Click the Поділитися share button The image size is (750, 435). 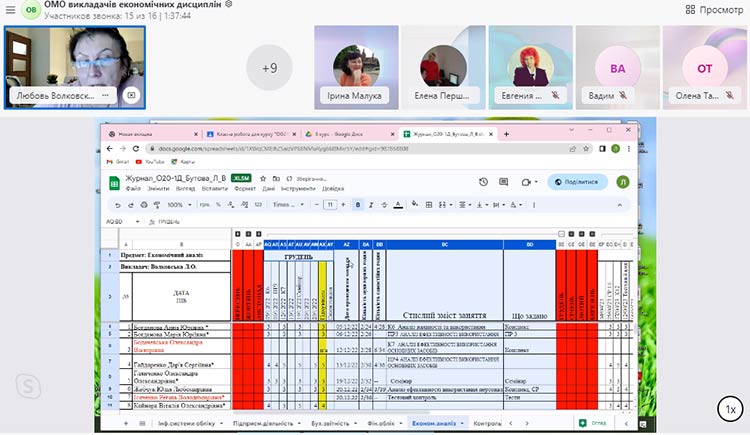578,182
